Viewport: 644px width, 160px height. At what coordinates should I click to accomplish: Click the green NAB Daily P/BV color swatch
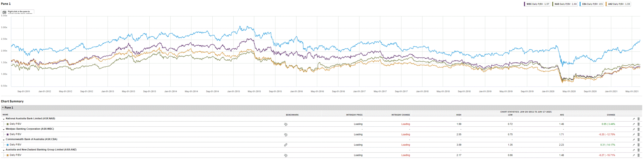pos(8,124)
